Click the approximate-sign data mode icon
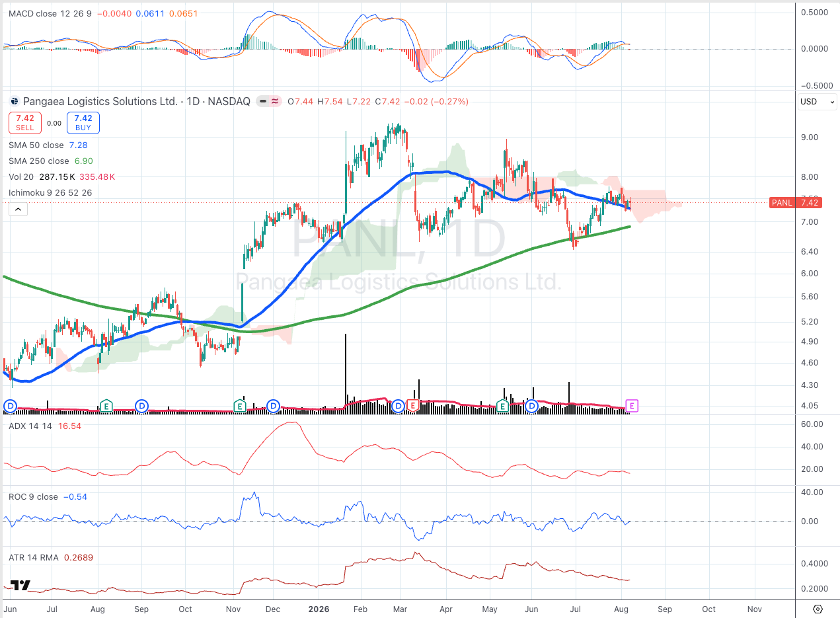Image resolution: width=840 pixels, height=618 pixels. 275,102
